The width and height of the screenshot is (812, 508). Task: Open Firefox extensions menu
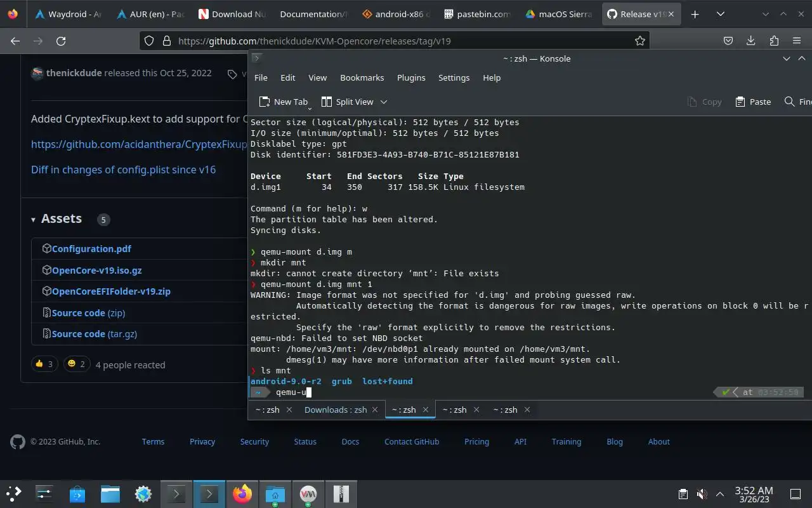coord(774,41)
